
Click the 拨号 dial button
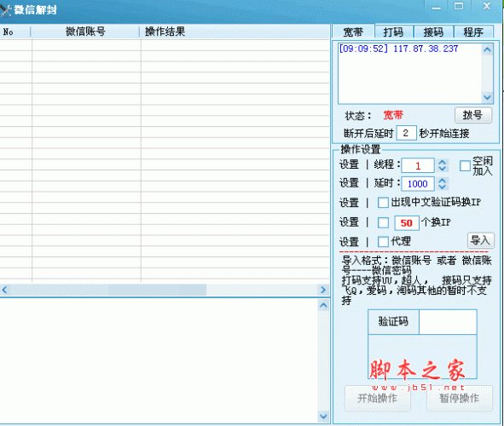473,115
